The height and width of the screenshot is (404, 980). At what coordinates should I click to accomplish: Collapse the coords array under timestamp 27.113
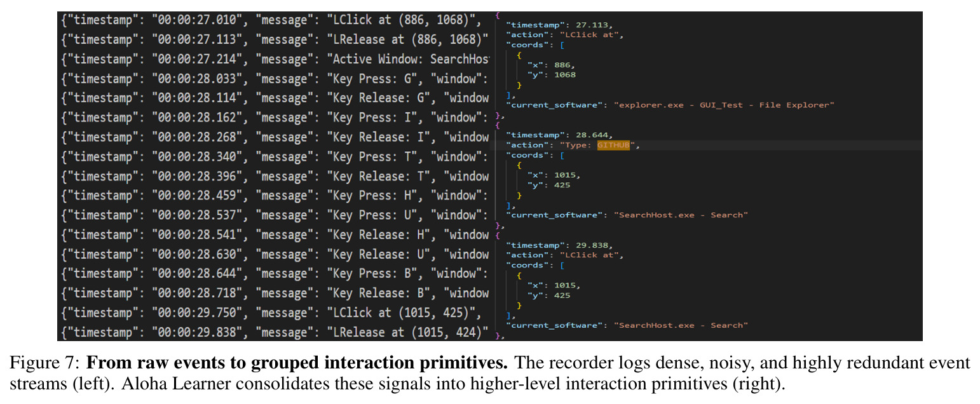coord(562,45)
